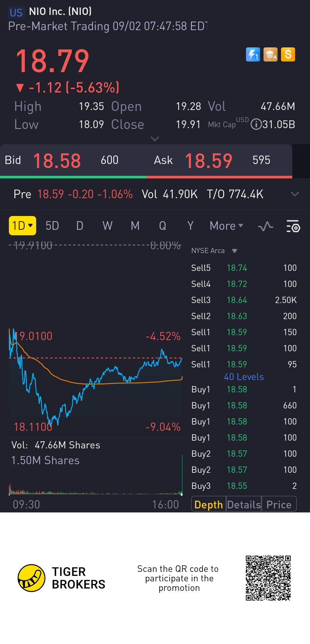Tap the Buy1 row with 660 shares
The image size is (310, 644).
[x=244, y=405]
